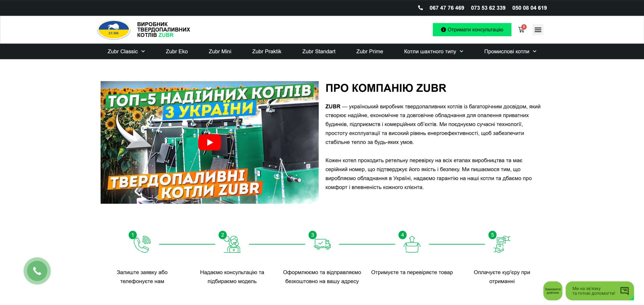
Task: Click step 4 package unboxing icon
Action: click(412, 245)
